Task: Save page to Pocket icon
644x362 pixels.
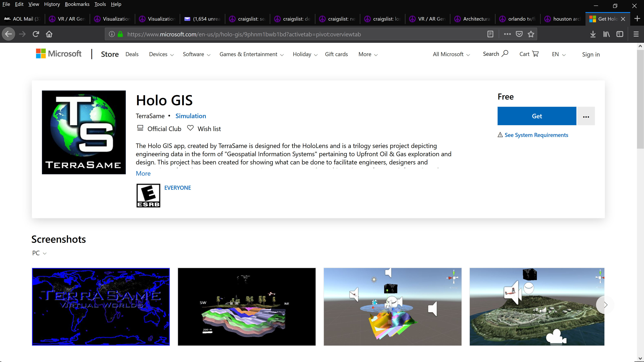Action: 519,34
